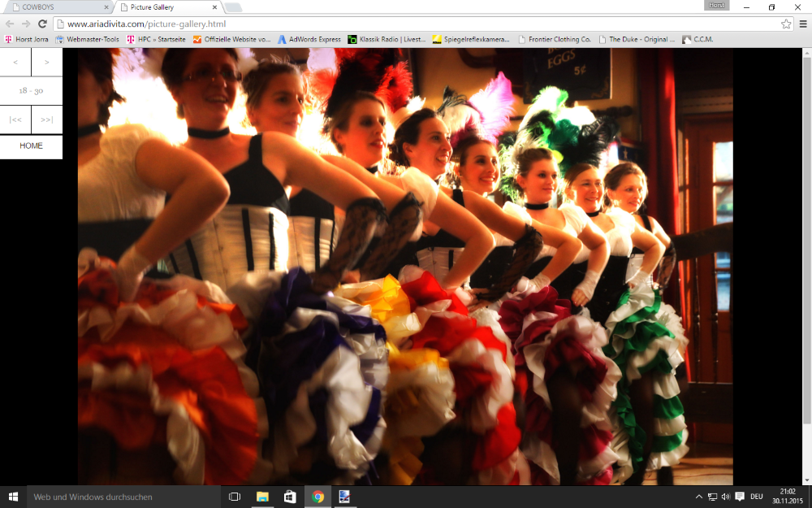Go to the next gallery picture
The image size is (812, 508).
pyautogui.click(x=47, y=62)
